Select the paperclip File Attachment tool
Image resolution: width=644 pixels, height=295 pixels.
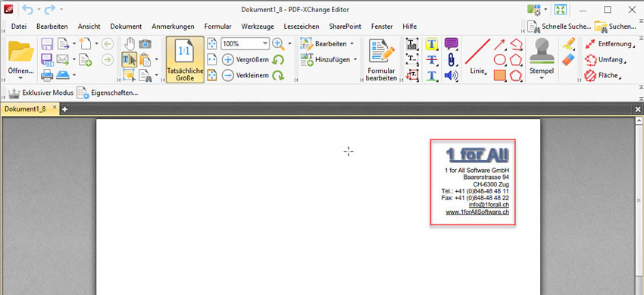[451, 60]
